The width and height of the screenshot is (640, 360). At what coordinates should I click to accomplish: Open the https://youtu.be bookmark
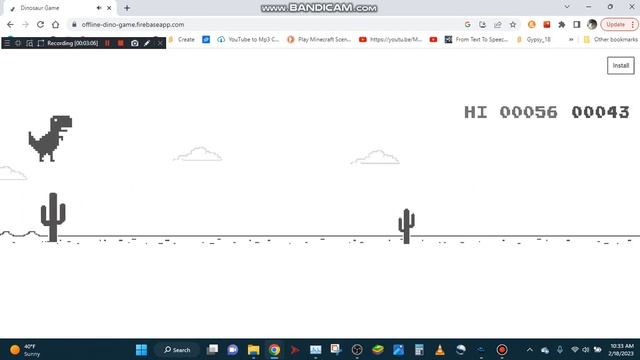click(x=391, y=40)
